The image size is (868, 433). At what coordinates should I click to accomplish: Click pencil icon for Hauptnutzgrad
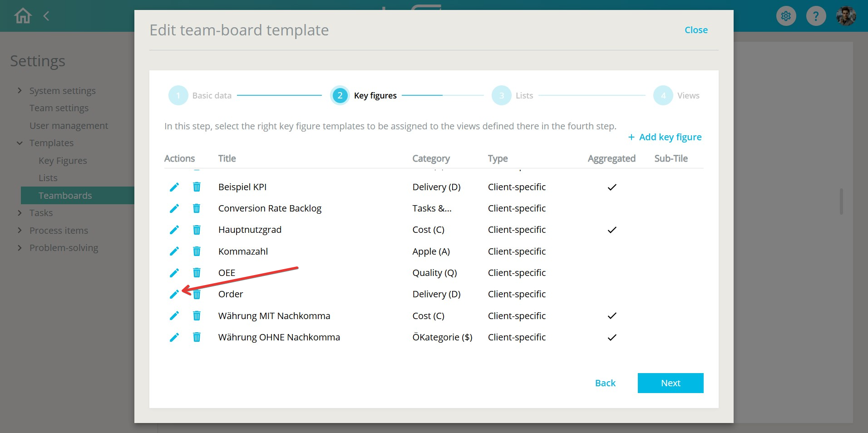tap(174, 230)
